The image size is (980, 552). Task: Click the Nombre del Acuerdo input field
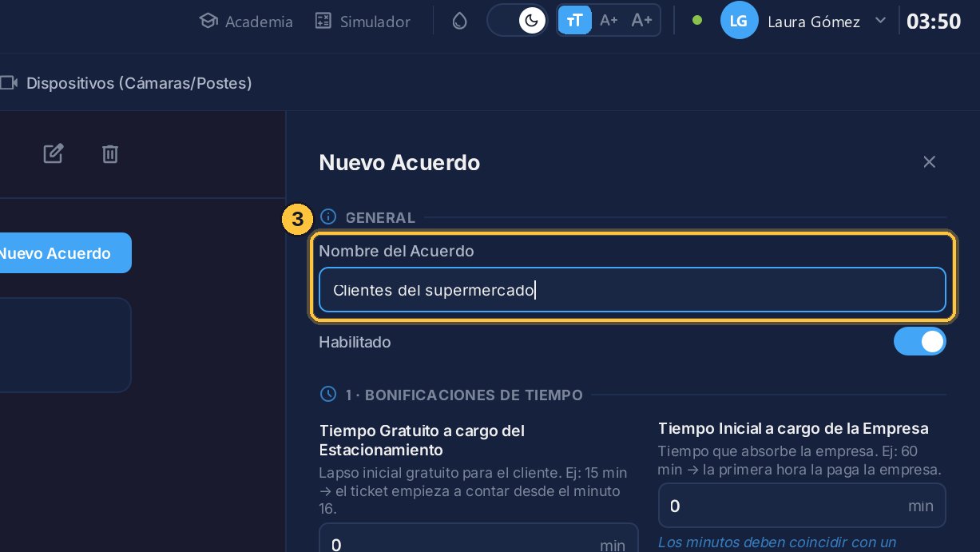coord(633,290)
